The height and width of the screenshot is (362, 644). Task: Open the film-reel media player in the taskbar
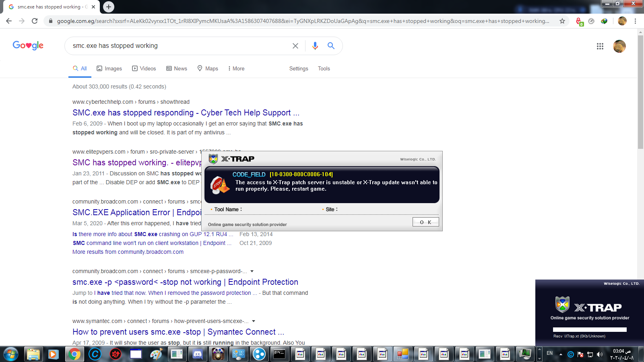click(x=218, y=354)
